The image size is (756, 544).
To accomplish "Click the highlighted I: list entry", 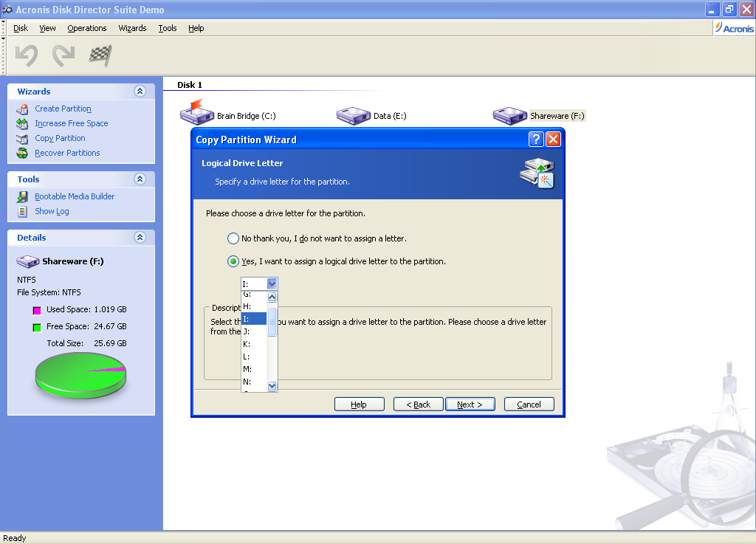I will [254, 319].
